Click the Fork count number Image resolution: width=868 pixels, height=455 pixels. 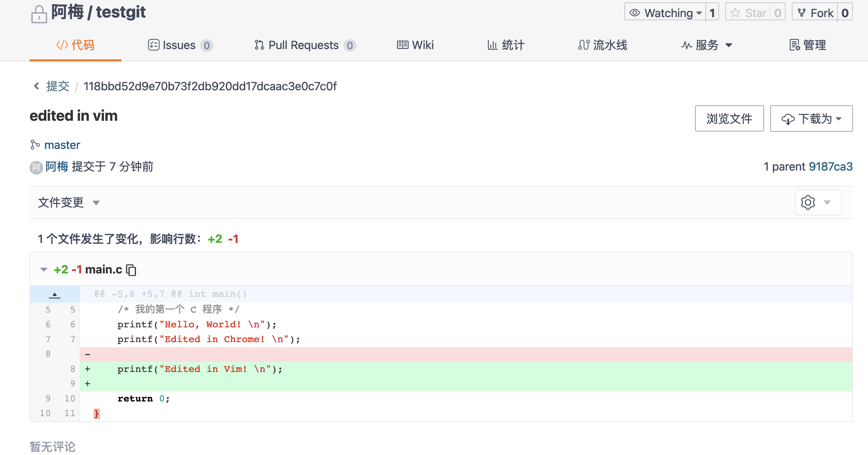(x=845, y=13)
